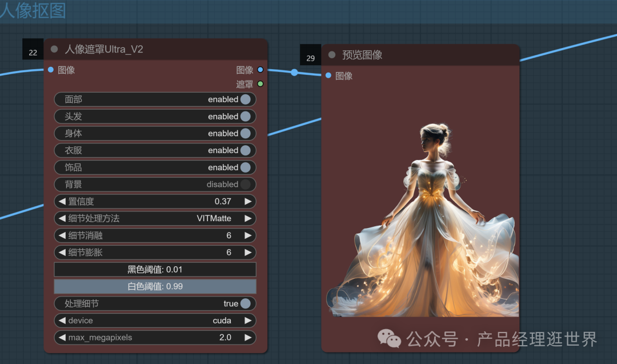The image size is (617, 364).
Task: Edit the 黑色阈值 value field
Action: [x=155, y=269]
